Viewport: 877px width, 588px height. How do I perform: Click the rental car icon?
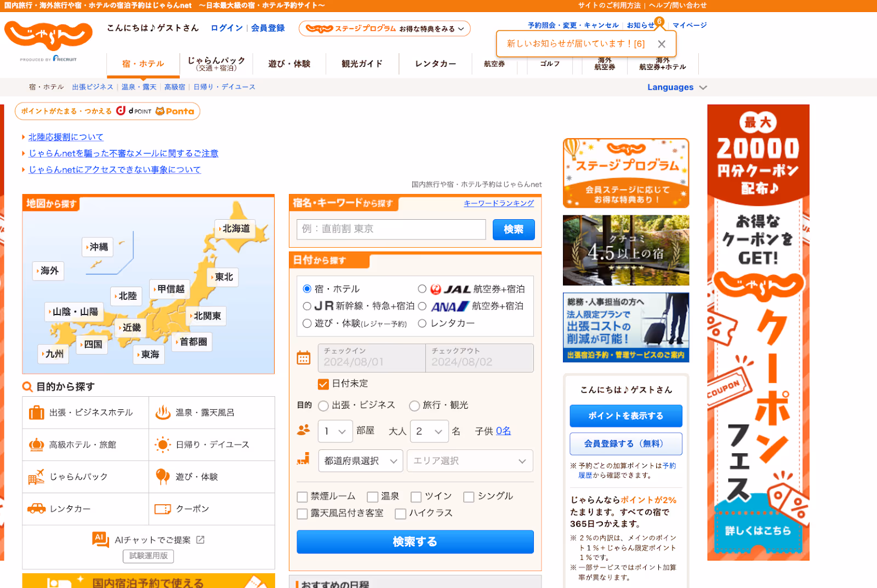pyautogui.click(x=37, y=509)
